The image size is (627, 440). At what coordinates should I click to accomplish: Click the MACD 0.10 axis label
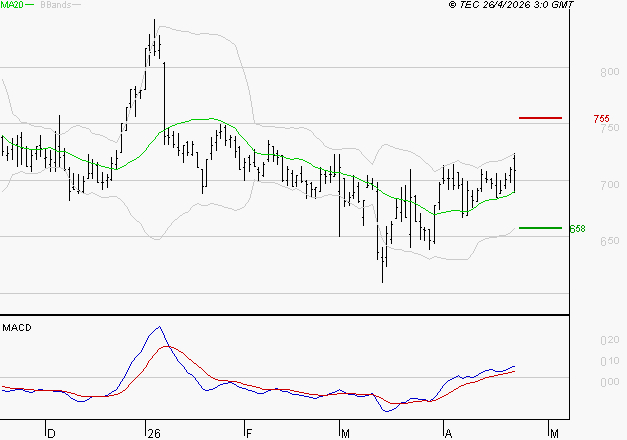[x=610, y=361]
